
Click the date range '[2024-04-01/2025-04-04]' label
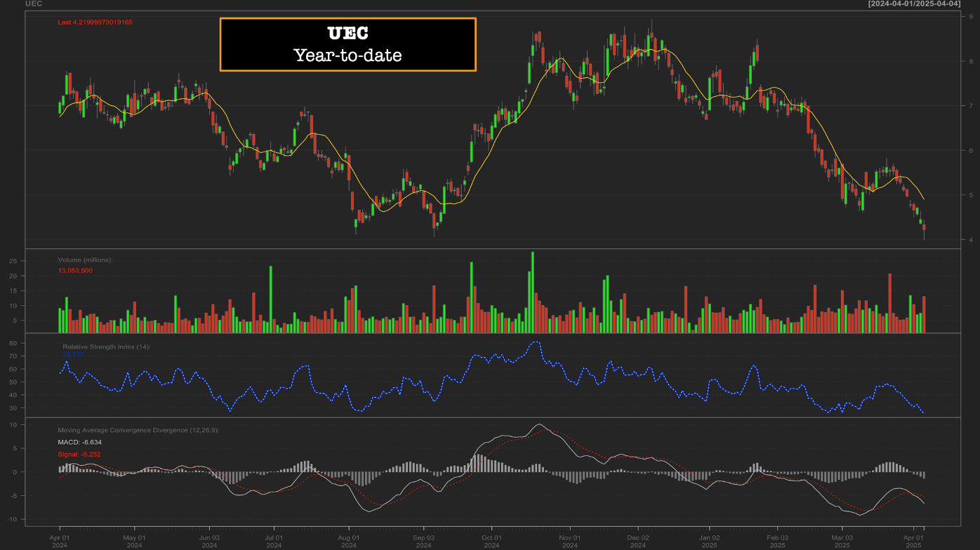[914, 4]
